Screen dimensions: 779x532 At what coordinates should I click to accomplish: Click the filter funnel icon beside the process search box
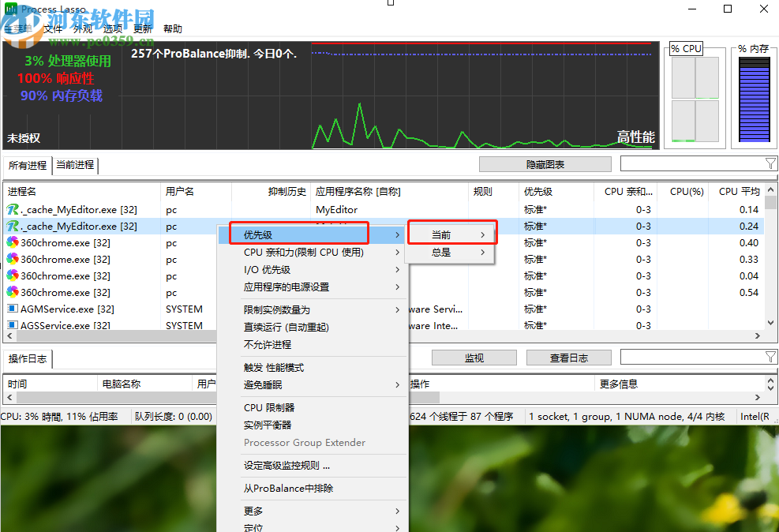pyautogui.click(x=770, y=163)
